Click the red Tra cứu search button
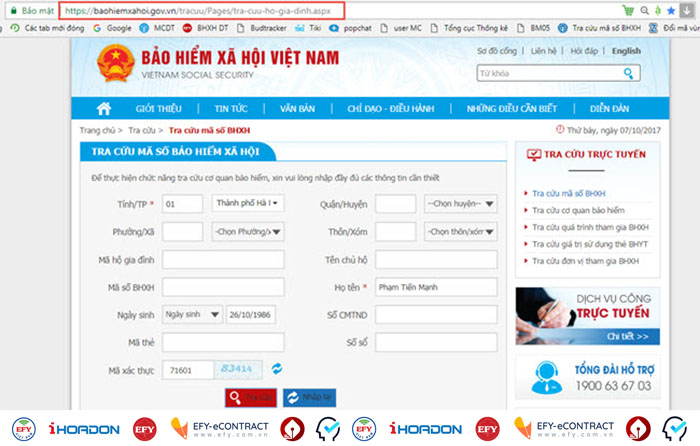Screen dimensions: 700x446 click(251, 397)
